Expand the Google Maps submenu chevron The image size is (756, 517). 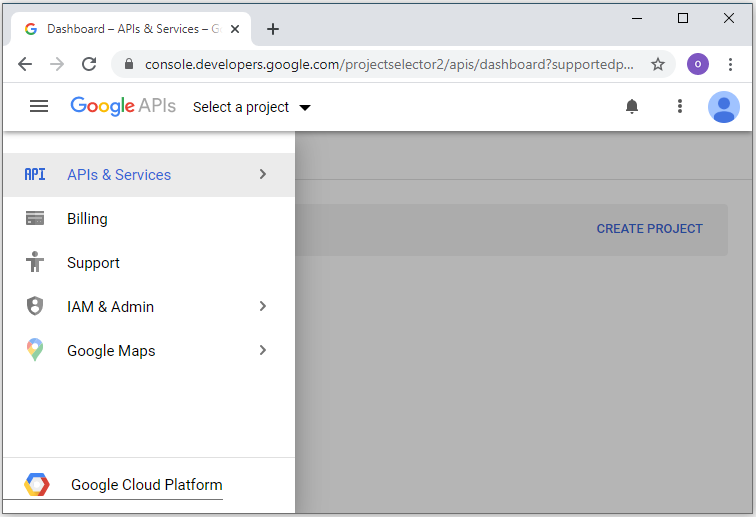click(263, 350)
